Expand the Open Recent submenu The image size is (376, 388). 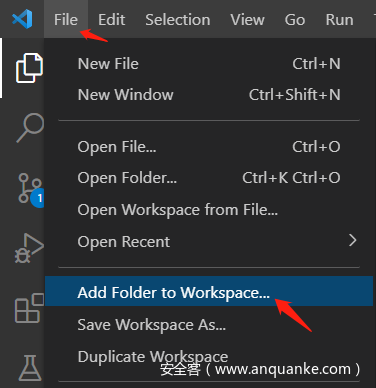pos(209,241)
